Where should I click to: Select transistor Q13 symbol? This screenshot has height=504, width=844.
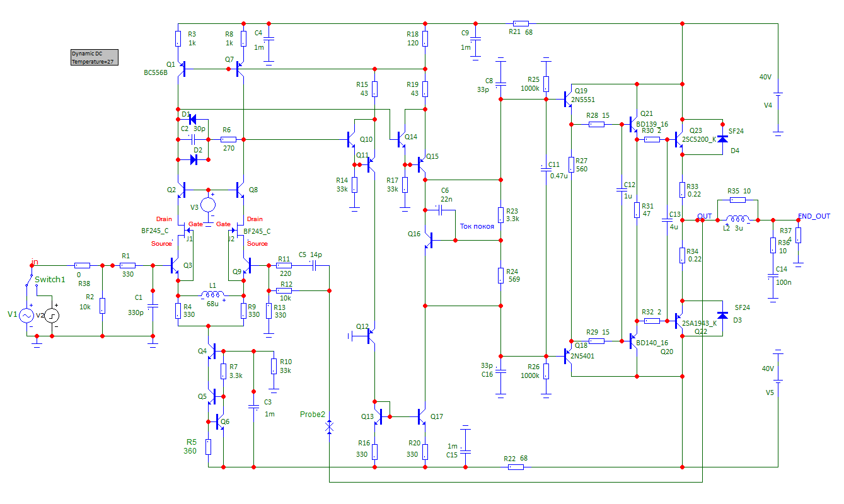click(x=379, y=416)
